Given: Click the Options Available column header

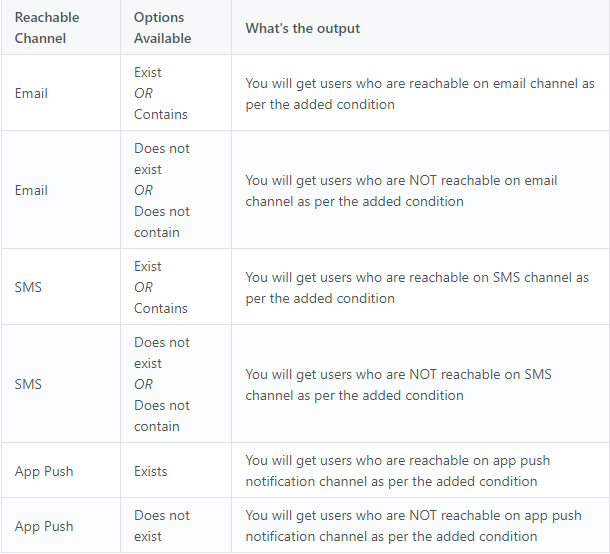Looking at the screenshot, I should tap(162, 28).
